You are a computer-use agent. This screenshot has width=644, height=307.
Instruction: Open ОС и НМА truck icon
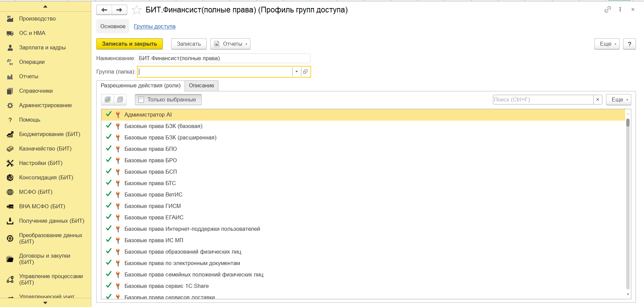click(10, 33)
